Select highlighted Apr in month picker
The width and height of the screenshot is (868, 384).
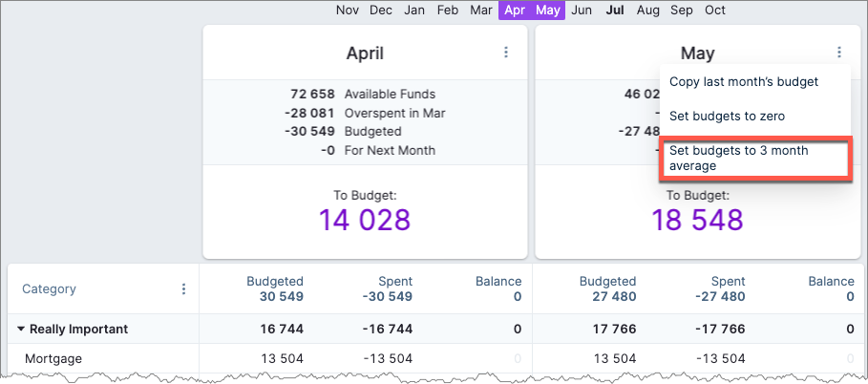pyautogui.click(x=515, y=11)
